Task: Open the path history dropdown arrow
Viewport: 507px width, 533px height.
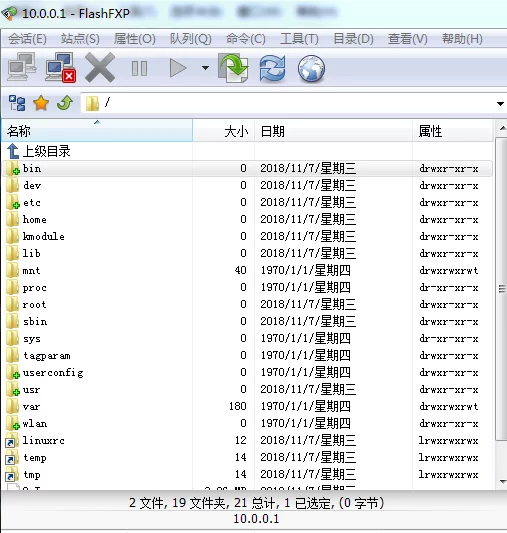Action: pyautogui.click(x=500, y=103)
